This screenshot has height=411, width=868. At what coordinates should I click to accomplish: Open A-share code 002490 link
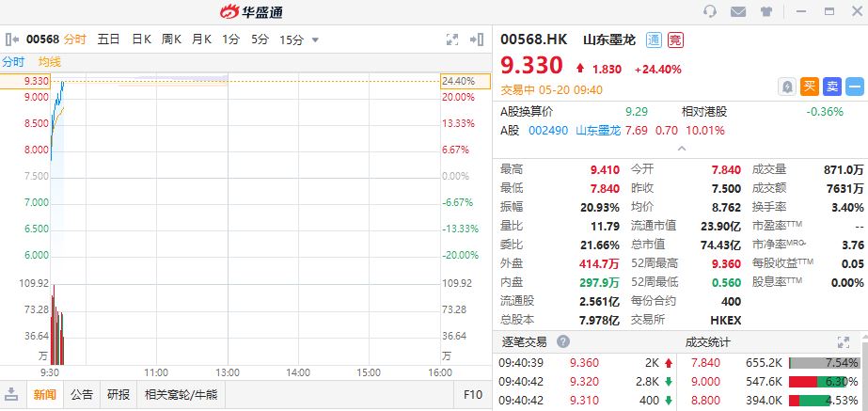click(548, 131)
